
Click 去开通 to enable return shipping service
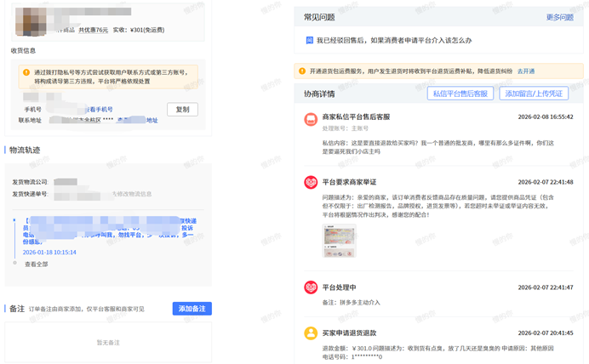pyautogui.click(x=527, y=71)
